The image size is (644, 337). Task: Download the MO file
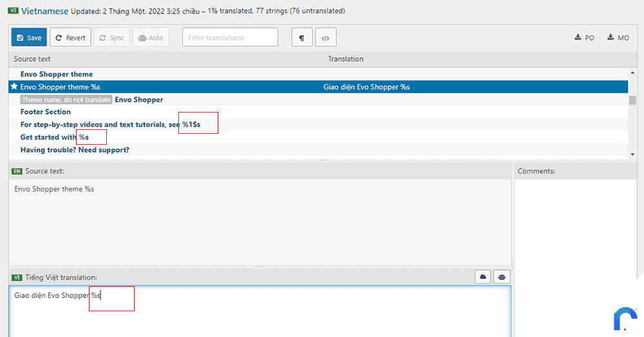(618, 37)
